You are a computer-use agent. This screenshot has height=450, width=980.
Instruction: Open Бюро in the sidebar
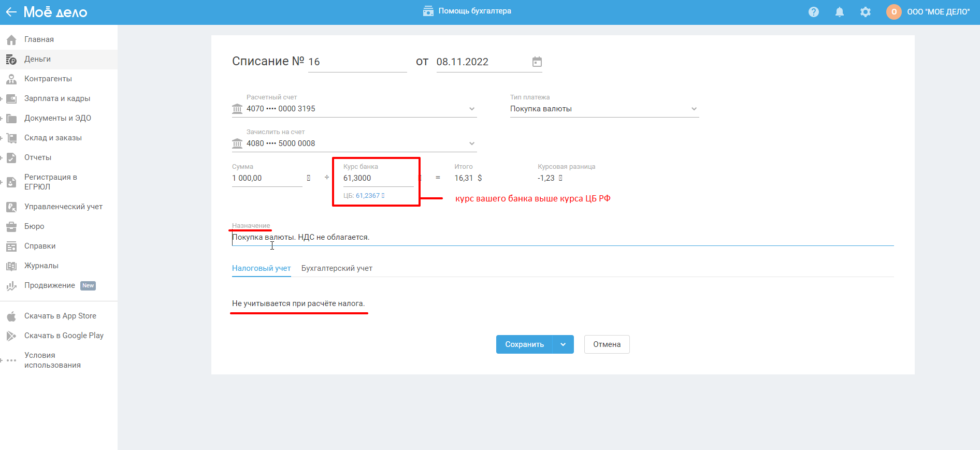[34, 226]
